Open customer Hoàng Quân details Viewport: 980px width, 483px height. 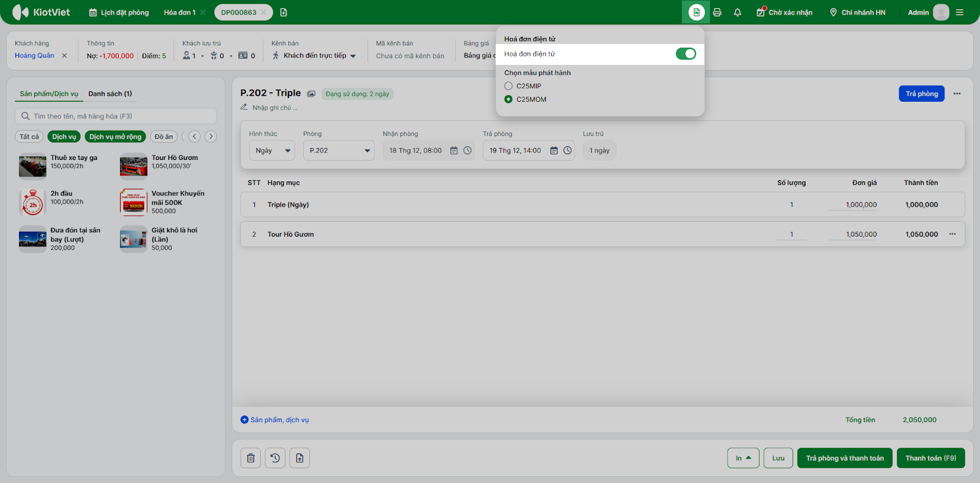point(34,56)
